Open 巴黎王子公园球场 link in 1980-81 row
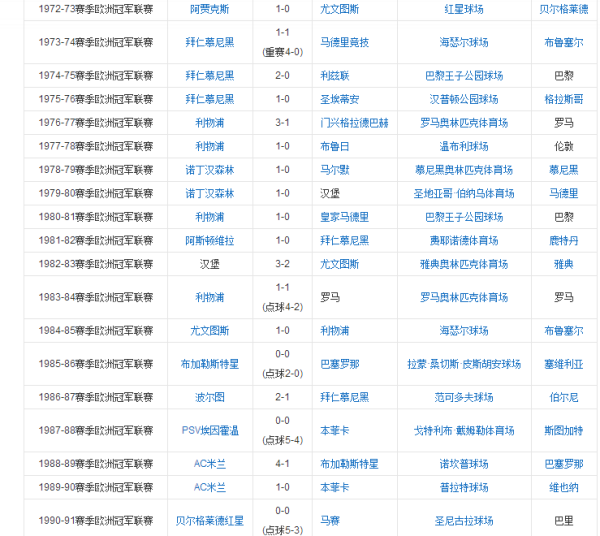The image size is (600, 536). 464,217
